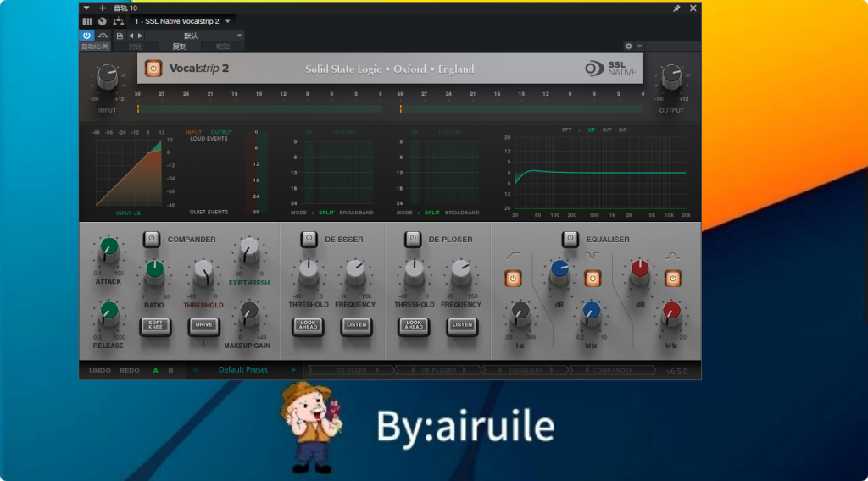Image resolution: width=868 pixels, height=481 pixels.
Task: Click the Compander Threshold knob
Action: (x=203, y=273)
